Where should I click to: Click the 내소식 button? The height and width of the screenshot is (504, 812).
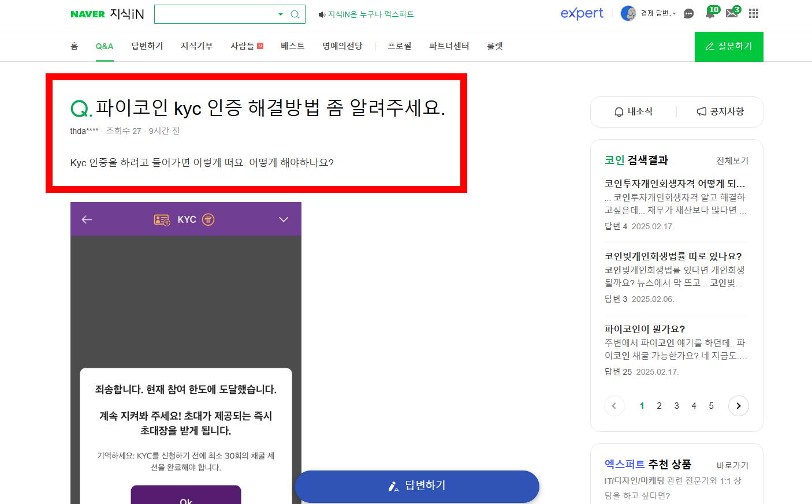[634, 111]
